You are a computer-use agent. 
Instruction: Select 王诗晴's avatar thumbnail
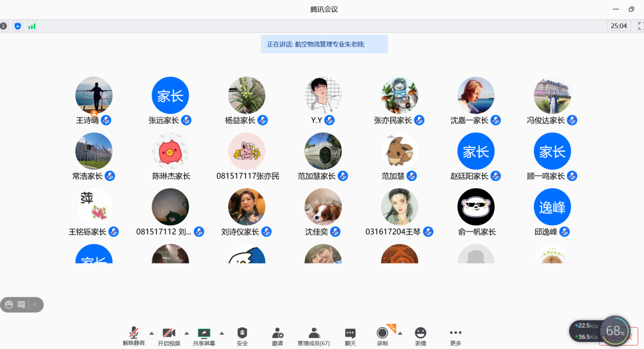pyautogui.click(x=94, y=95)
